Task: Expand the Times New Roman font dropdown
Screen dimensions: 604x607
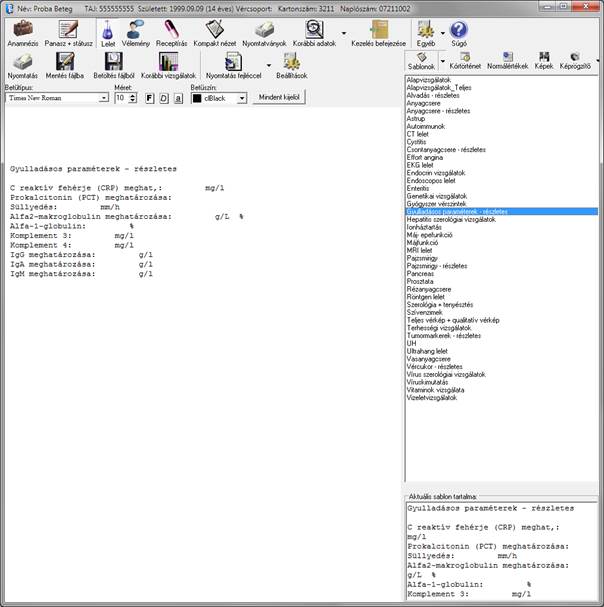Action: click(103, 98)
